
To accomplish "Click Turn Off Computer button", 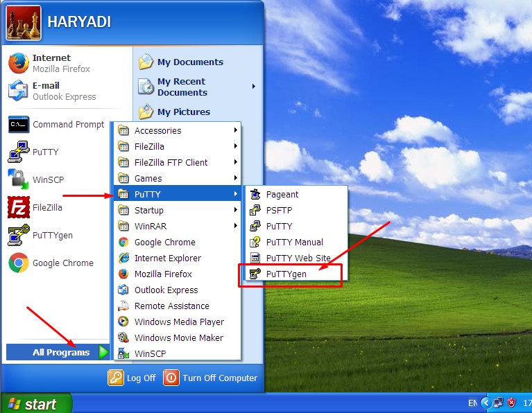I will [x=211, y=378].
